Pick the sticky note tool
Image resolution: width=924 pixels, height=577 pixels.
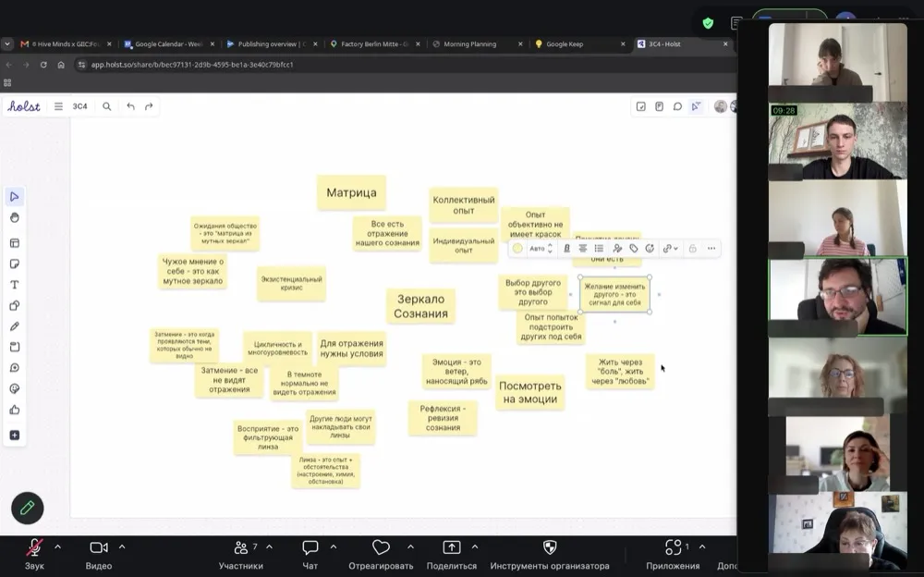point(15,264)
